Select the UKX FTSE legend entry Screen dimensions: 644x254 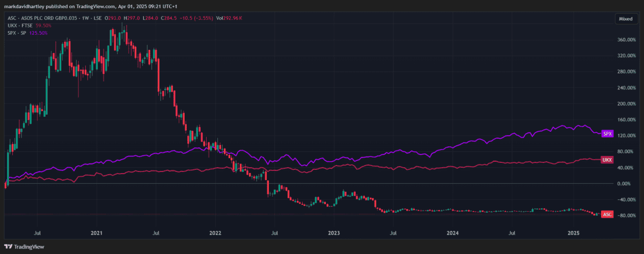click(22, 25)
